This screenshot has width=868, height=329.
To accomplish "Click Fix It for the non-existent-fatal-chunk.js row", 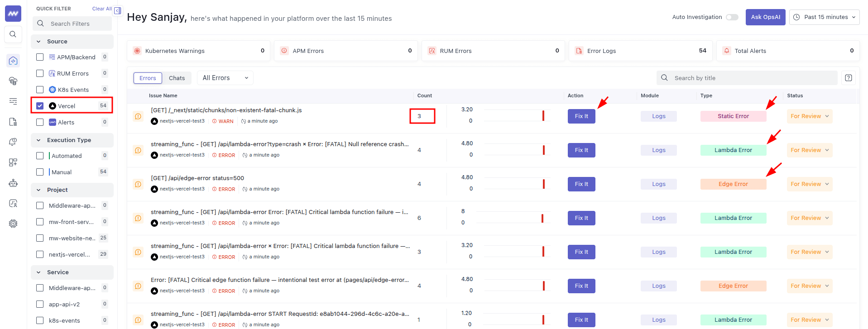I will [581, 116].
